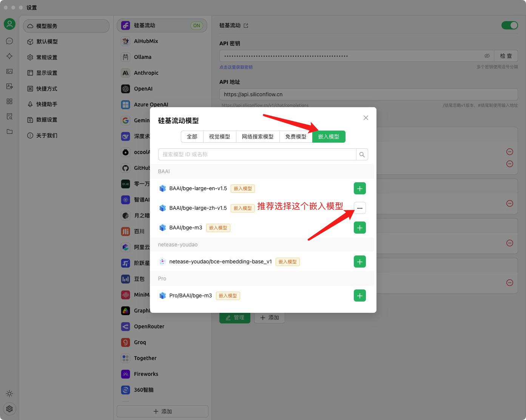Add netease-youdao/bce-embedding-base_v1 model
526x420 pixels.
click(359, 262)
